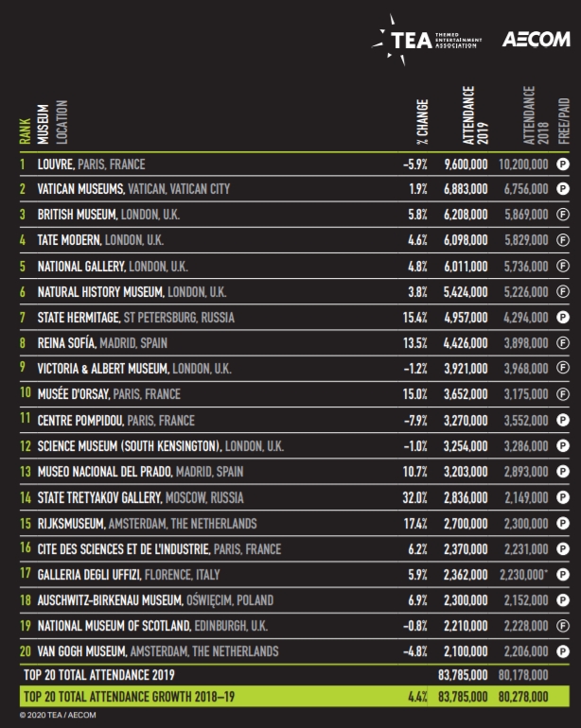Click the MUSEUM column header

(x=44, y=124)
